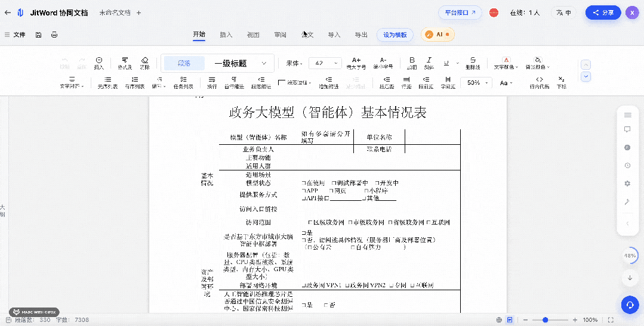Open settings gear in right sidebar
644x326 pixels.
click(627, 184)
